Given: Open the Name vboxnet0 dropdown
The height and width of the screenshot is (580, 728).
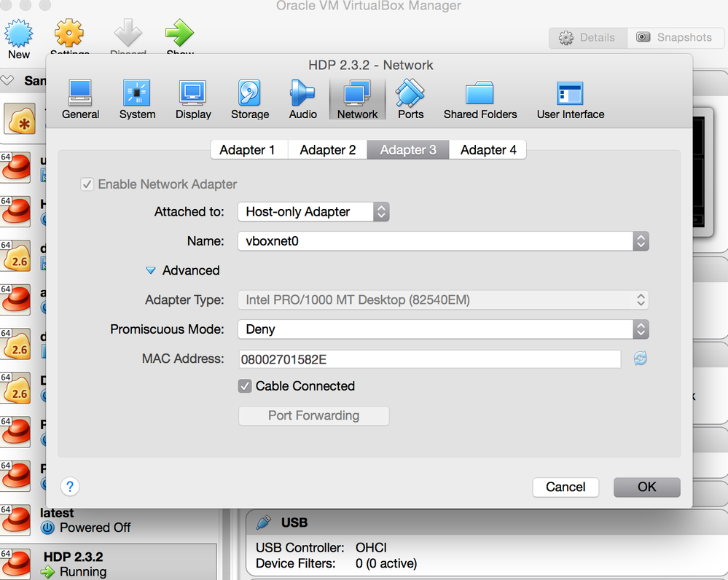Looking at the screenshot, I should (x=443, y=241).
